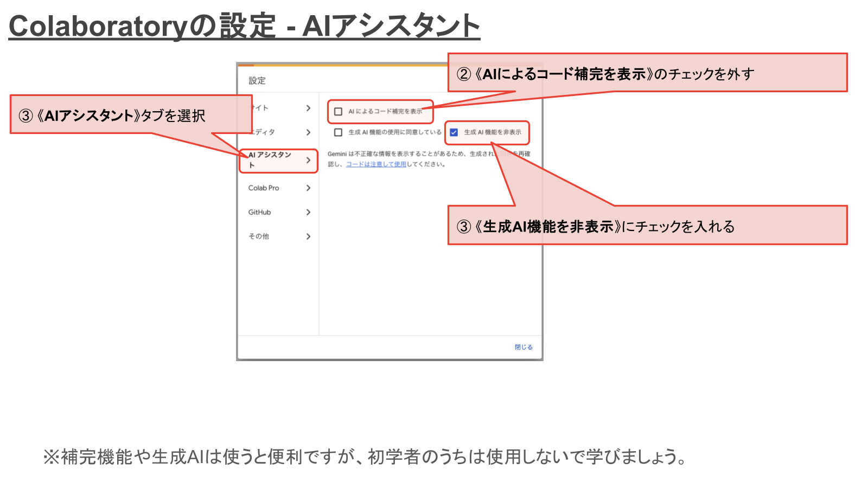This screenshot has height=488, width=868.
Task: Click the slide title Colaboratoryの設定
Action: coord(244,26)
